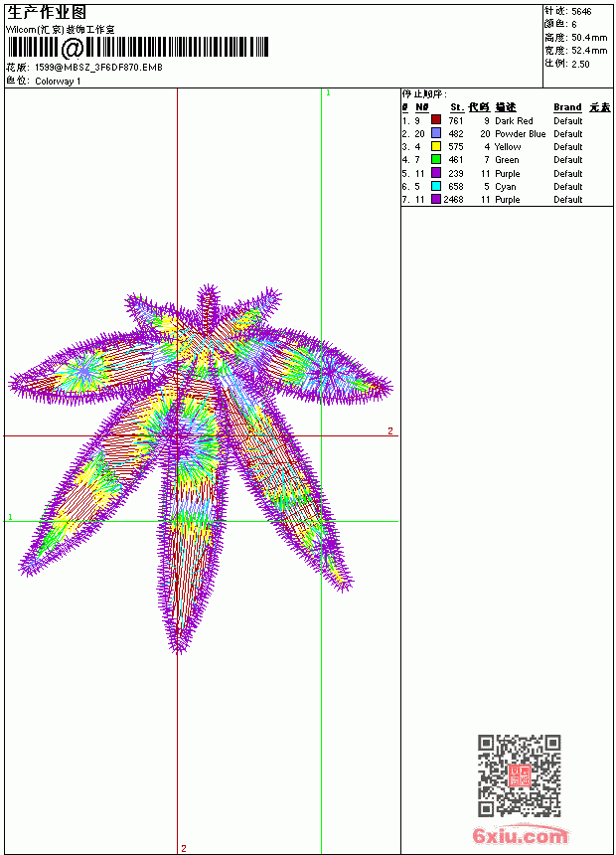Select the width value 52.4mm
Viewport: 616px width, 855px height.
click(589, 50)
